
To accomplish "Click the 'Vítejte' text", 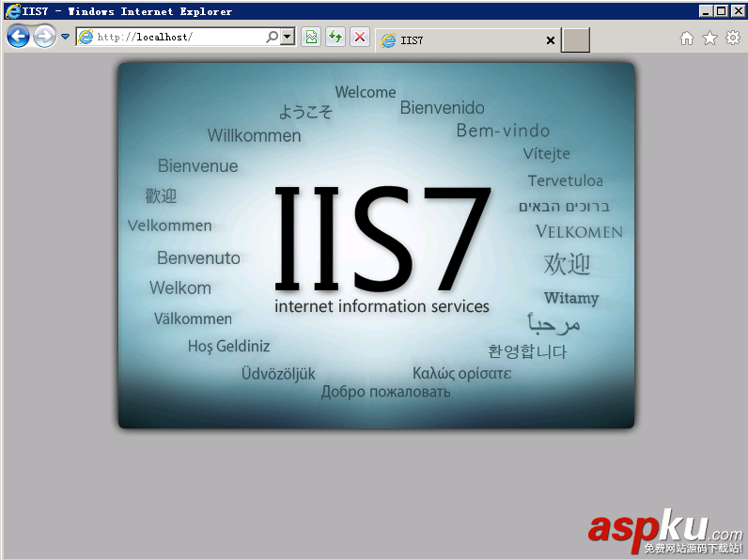I will coord(547,154).
